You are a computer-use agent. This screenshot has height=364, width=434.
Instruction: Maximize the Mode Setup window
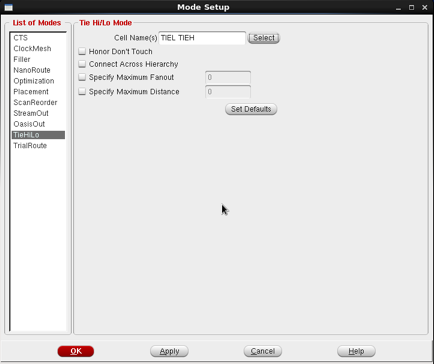point(412,7)
